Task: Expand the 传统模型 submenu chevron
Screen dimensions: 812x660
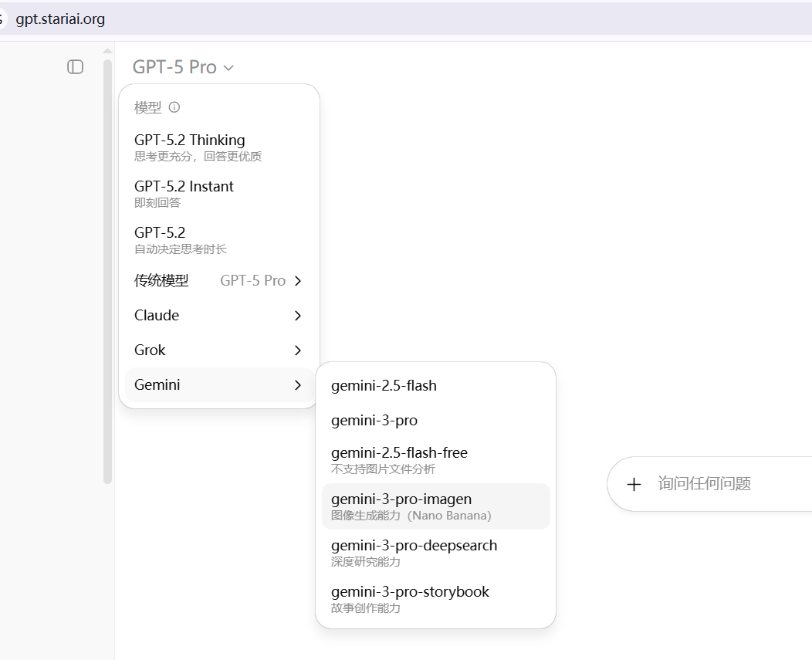Action: (298, 281)
